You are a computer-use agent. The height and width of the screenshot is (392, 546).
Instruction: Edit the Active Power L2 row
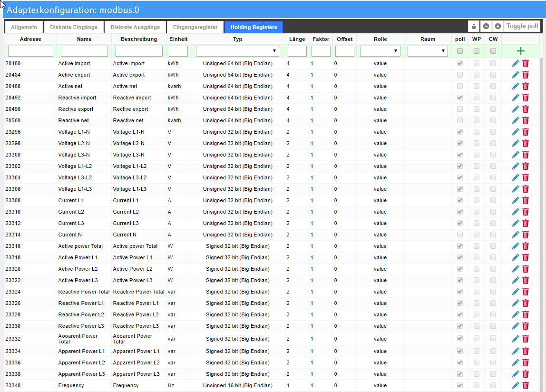pyautogui.click(x=516, y=269)
